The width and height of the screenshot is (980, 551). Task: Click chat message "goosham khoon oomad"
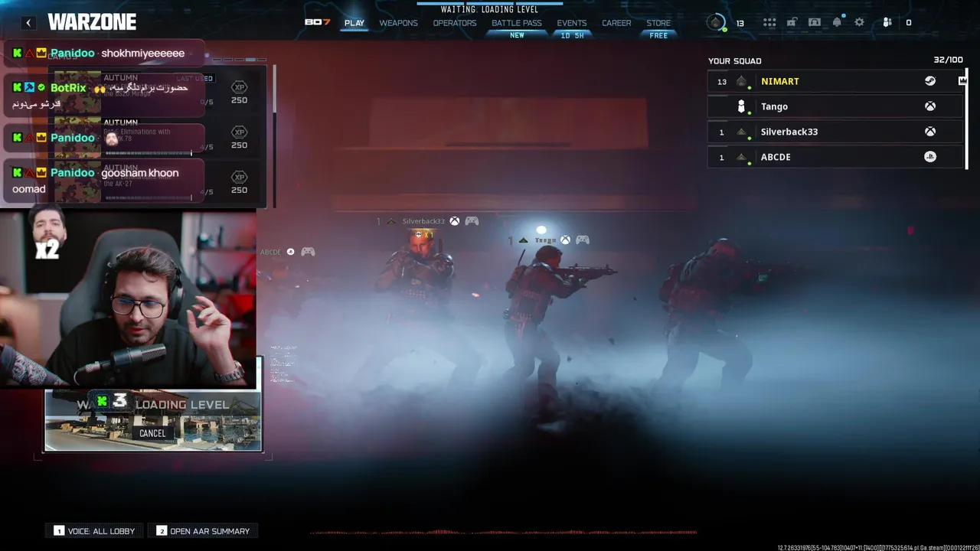point(96,181)
